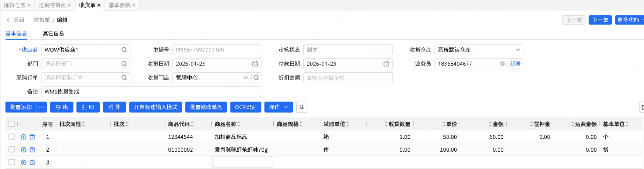Click the 备注 input field

click(x=151, y=91)
